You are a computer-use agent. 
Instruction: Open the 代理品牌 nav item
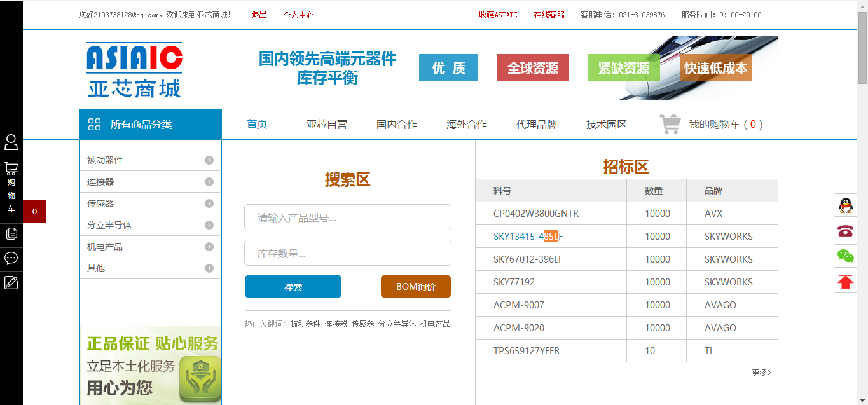(537, 124)
